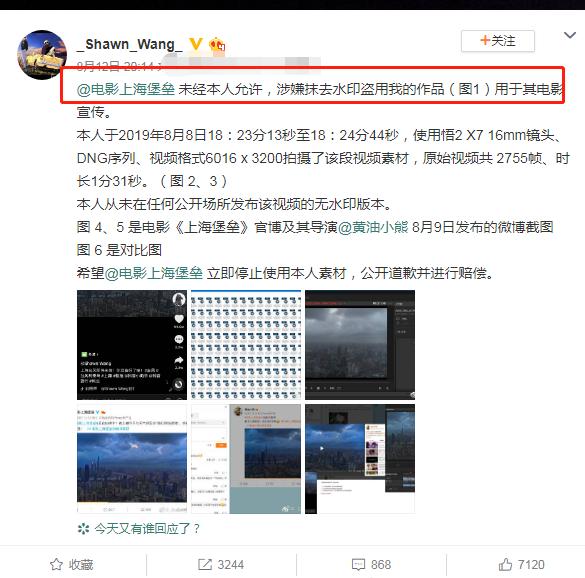Viewport: 585px width, 578px height.
Task: Open the @电影上海堡垒 mention after 希望
Action: [154, 273]
